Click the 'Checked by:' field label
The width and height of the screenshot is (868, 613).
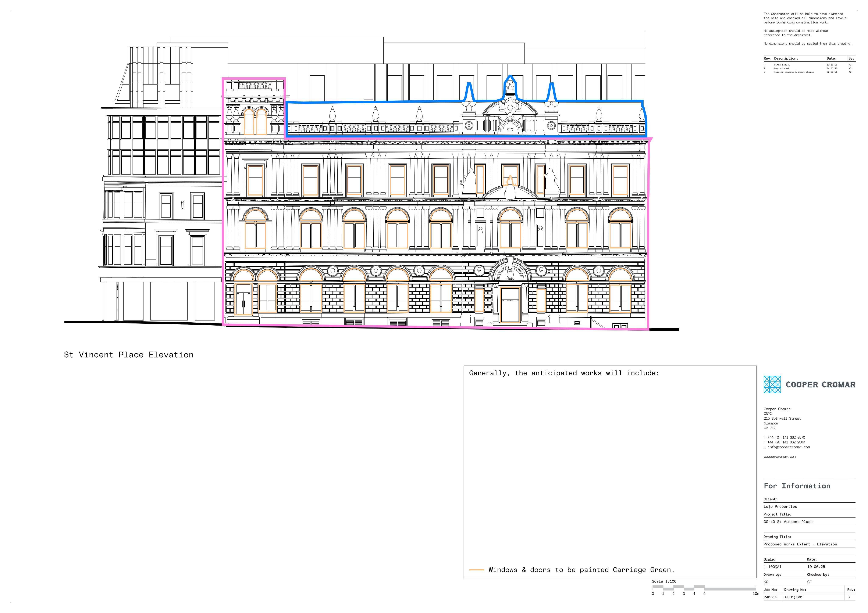click(x=818, y=575)
